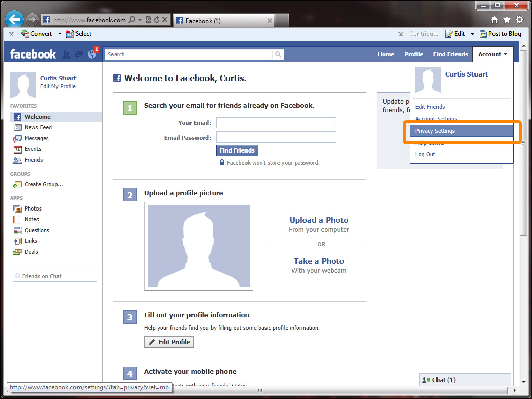Expand the Convert dropdown arrow
This screenshot has width=532, height=399.
pyautogui.click(x=60, y=34)
